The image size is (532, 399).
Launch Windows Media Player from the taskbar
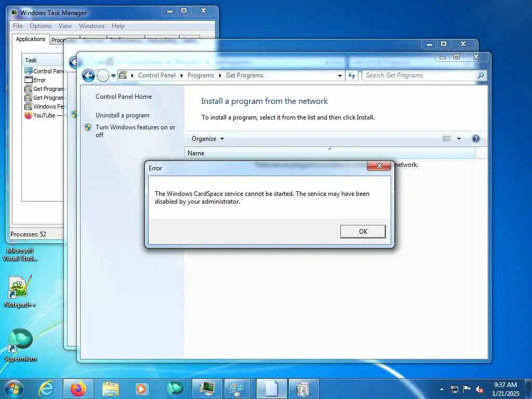click(141, 389)
